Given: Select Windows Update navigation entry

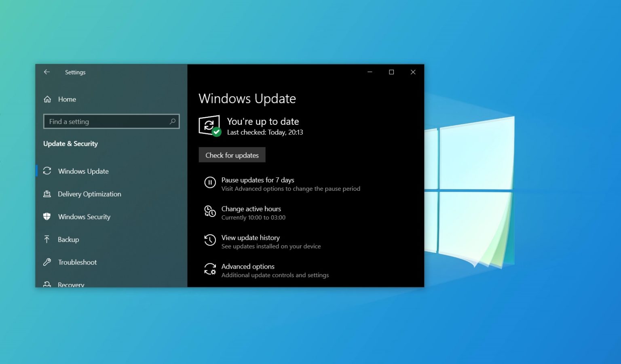Looking at the screenshot, I should tap(83, 171).
